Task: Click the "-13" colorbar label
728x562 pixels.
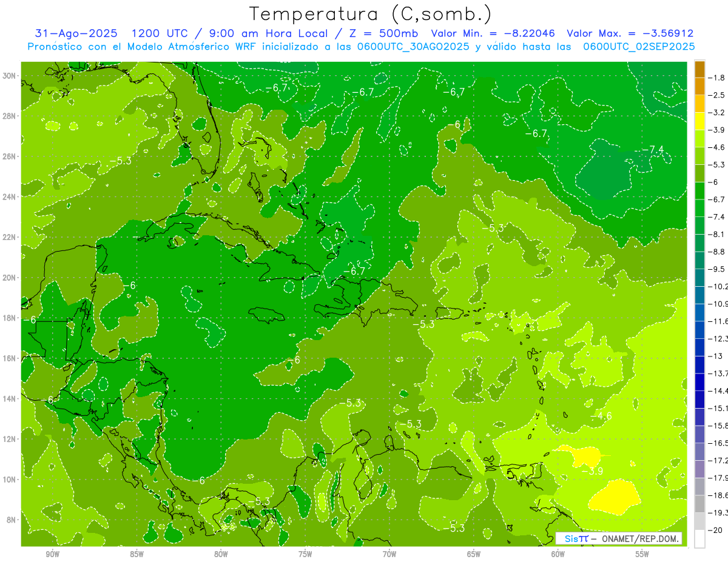Action: 716,356
